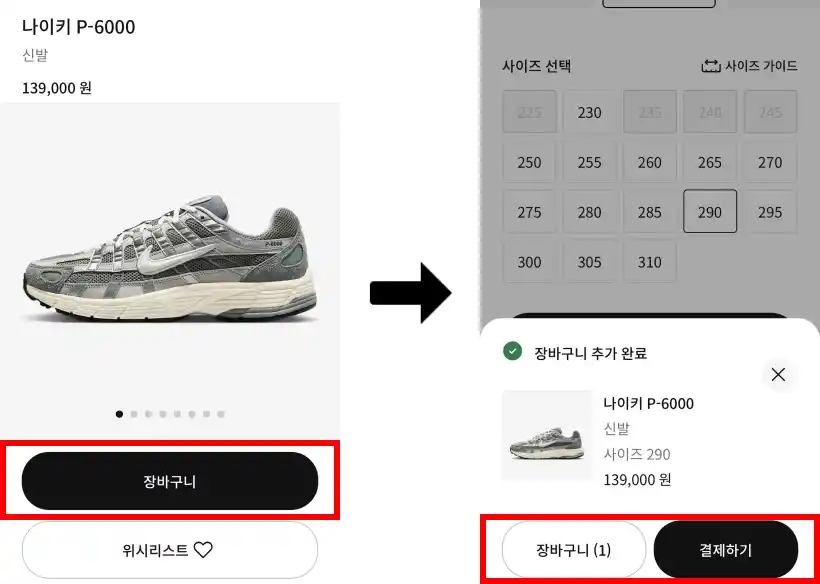The image size is (820, 584).
Task: Proceed to checkout via 결제하기
Action: click(726, 549)
